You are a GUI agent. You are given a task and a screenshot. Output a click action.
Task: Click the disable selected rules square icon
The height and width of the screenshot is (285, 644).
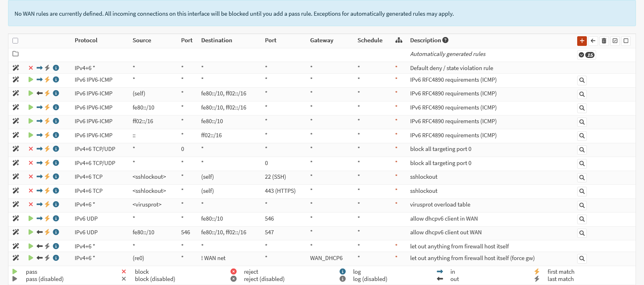[x=626, y=41]
